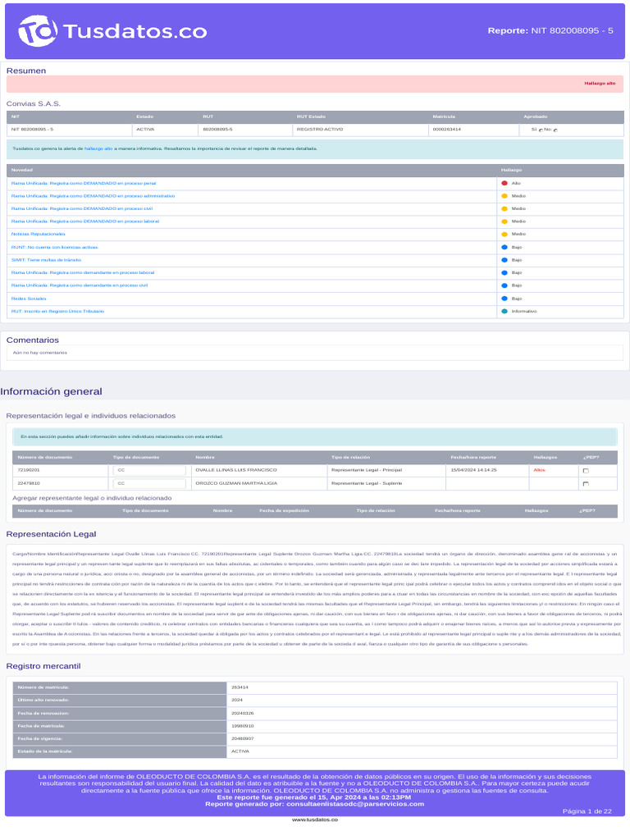This screenshot has width=630, height=840.
Task: Check PEP box for Orozco Guzman Martha Ligia
Action: click(x=586, y=484)
